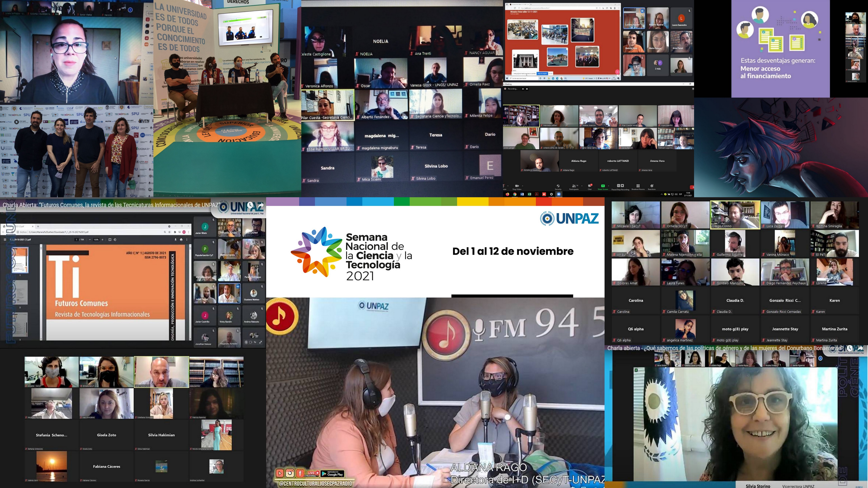Image resolution: width=868 pixels, height=488 pixels.
Task: Expand audio options caret beside Mute
Action: coord(508,186)
